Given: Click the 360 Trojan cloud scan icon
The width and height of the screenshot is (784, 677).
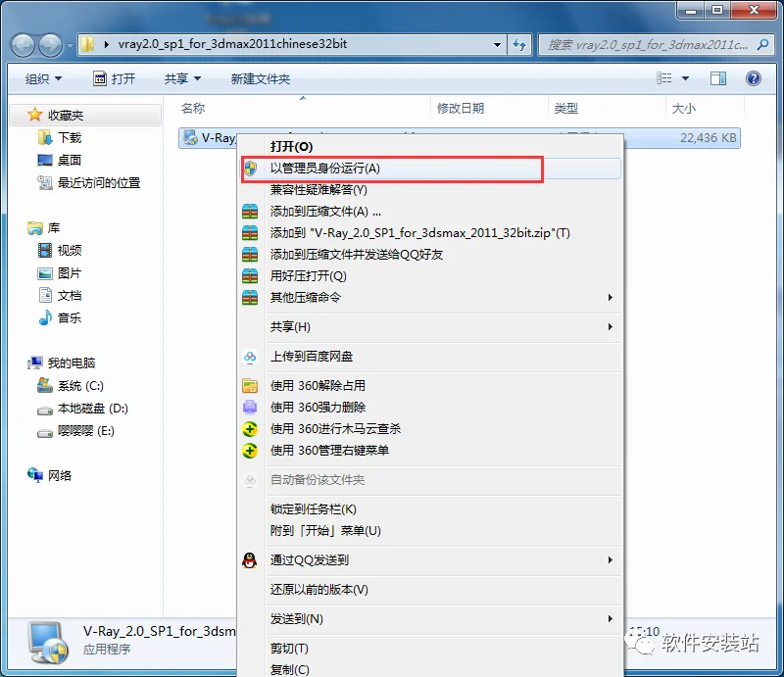Looking at the screenshot, I should point(250,429).
